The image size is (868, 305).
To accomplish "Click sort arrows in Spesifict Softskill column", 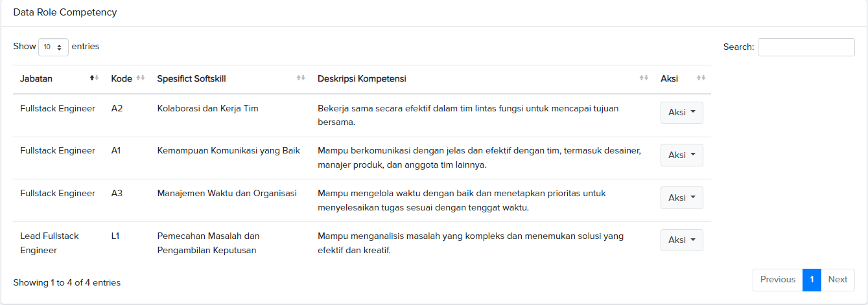I will pos(300,78).
